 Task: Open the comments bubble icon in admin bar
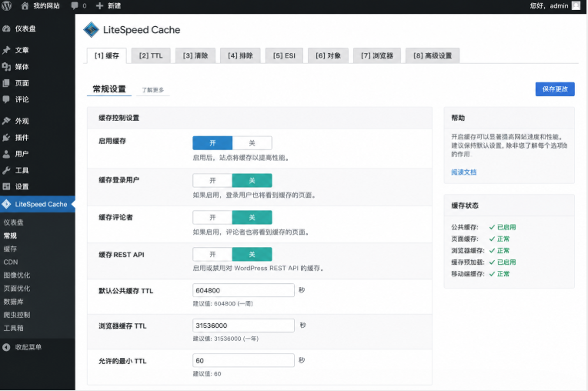(x=75, y=5)
